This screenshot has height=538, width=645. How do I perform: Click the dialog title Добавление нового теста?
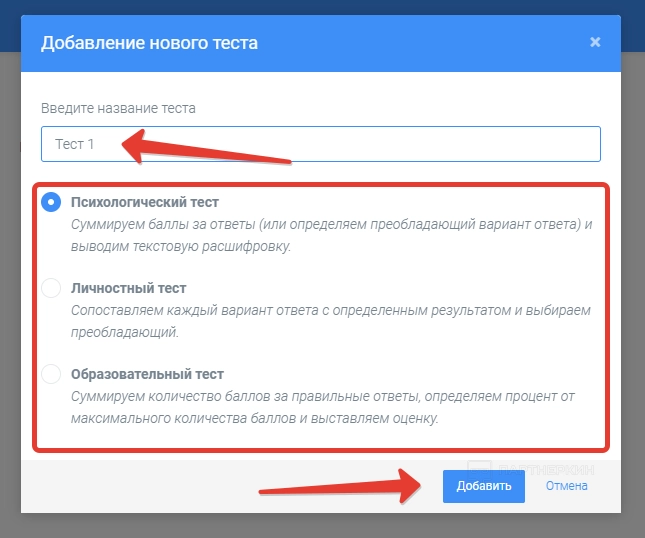(x=147, y=43)
